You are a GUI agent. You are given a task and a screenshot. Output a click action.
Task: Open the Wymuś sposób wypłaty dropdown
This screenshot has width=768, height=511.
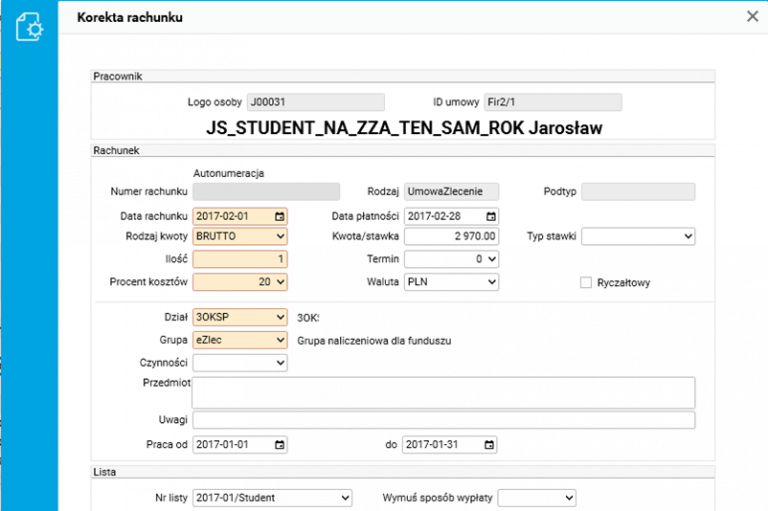[x=537, y=497]
